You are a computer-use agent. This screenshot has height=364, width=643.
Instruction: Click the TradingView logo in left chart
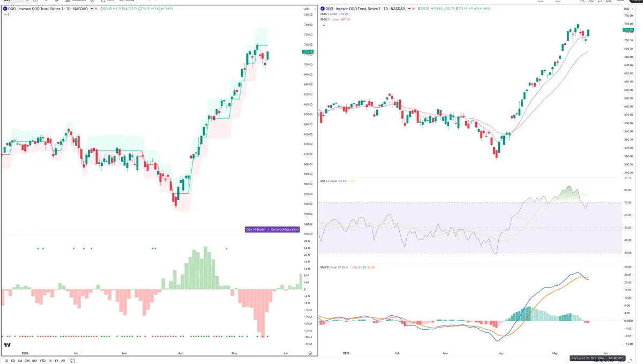tap(8, 345)
